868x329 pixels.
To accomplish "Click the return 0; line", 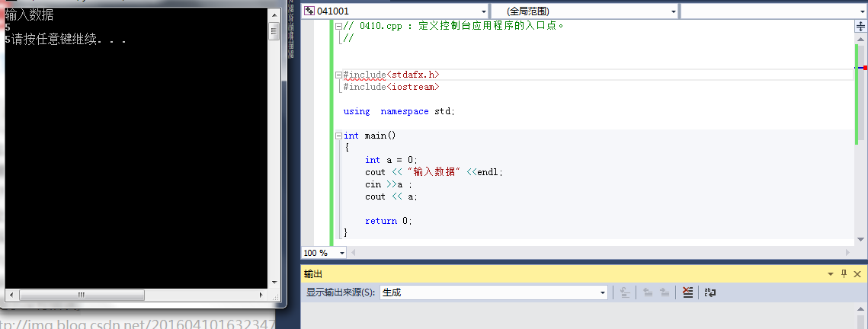I will pos(389,221).
